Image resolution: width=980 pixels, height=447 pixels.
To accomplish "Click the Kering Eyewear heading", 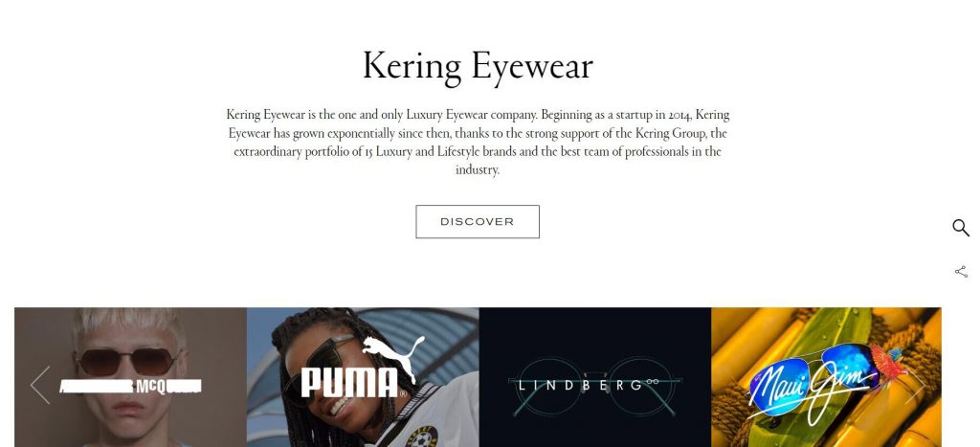I will [478, 66].
